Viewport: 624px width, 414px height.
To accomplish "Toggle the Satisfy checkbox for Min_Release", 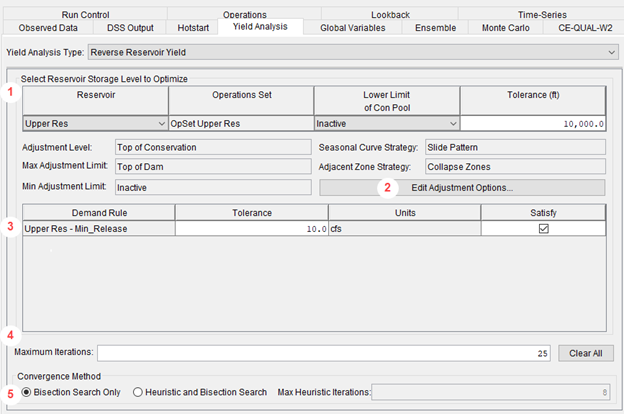I will (543, 228).
